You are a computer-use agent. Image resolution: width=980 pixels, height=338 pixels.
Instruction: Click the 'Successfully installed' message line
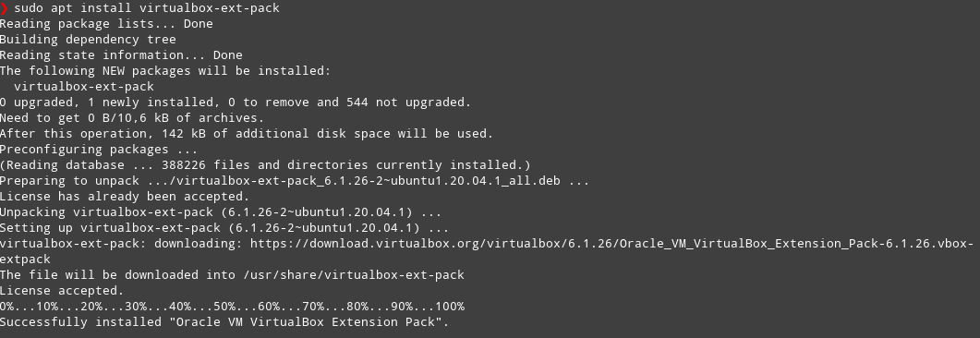[x=224, y=322]
